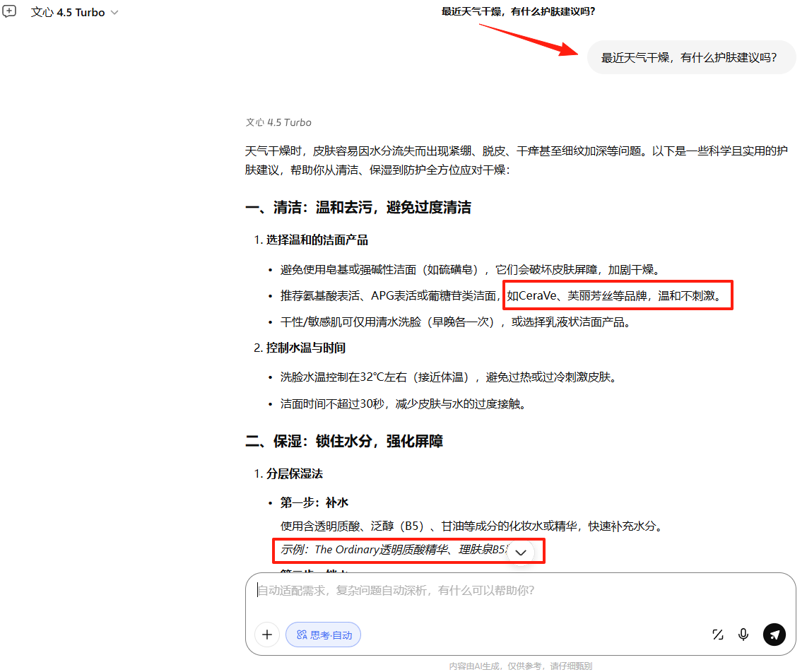Click the text 如CeraVe、芙丽芳丝等品牌
Screen dimensions: 807x672
577,295
